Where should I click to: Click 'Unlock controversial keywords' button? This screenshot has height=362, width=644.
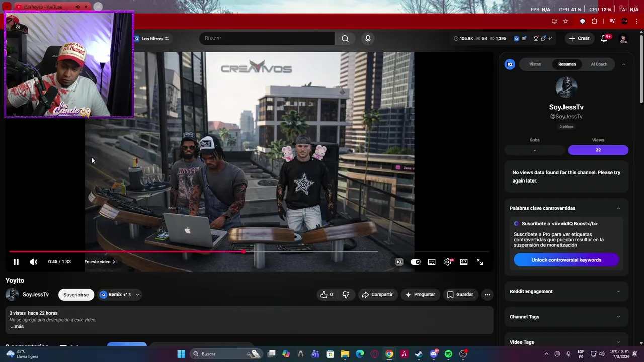(566, 260)
